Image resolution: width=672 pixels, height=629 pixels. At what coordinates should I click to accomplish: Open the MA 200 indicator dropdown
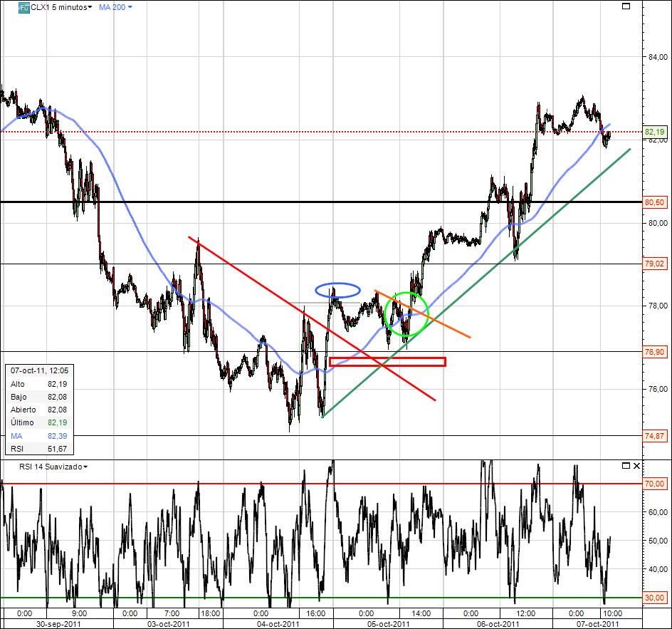click(115, 7)
